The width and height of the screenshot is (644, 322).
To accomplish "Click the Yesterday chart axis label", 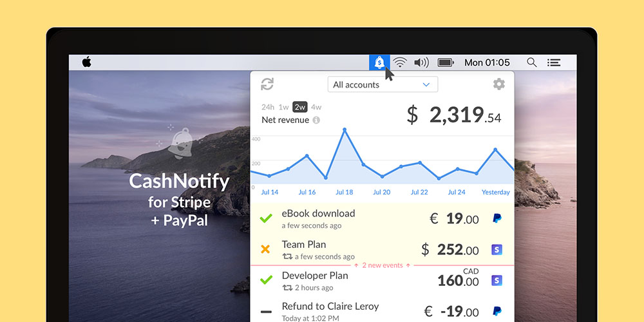I will click(496, 192).
